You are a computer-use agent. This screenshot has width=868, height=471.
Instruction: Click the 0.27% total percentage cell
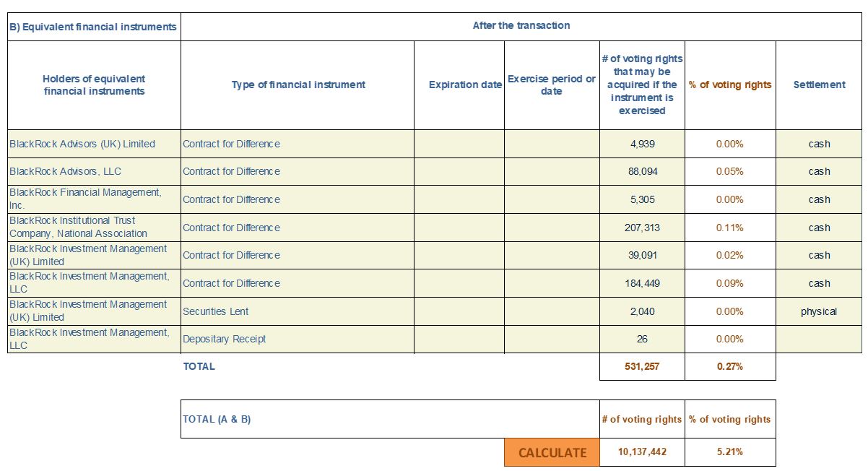click(x=730, y=366)
